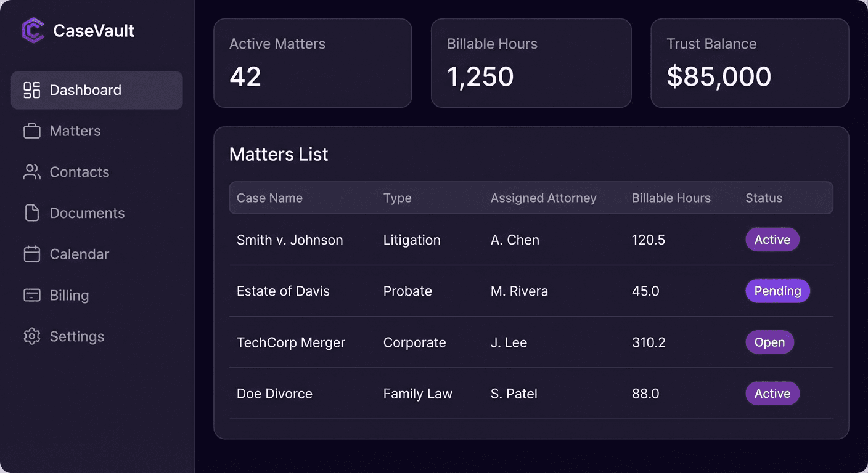
Task: Click the Status column header
Action: [763, 198]
